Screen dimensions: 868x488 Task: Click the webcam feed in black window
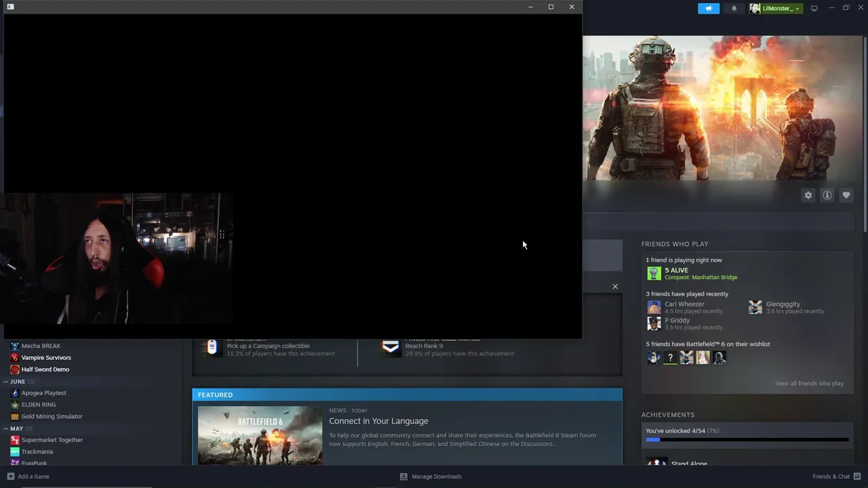pos(117,259)
